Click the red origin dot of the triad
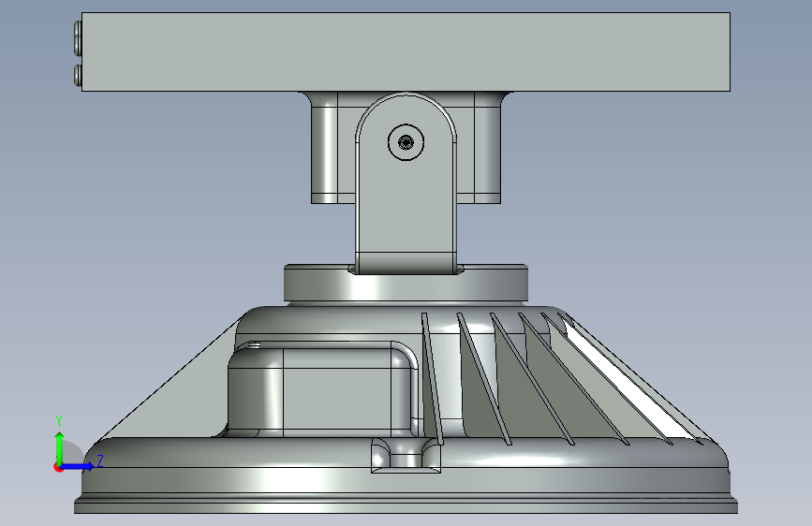This screenshot has height=526, width=812. point(58,467)
